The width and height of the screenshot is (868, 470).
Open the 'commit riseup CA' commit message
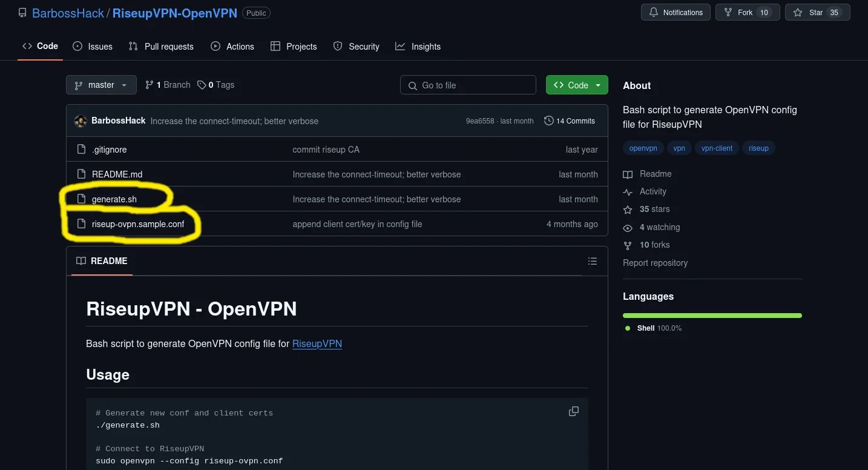326,150
